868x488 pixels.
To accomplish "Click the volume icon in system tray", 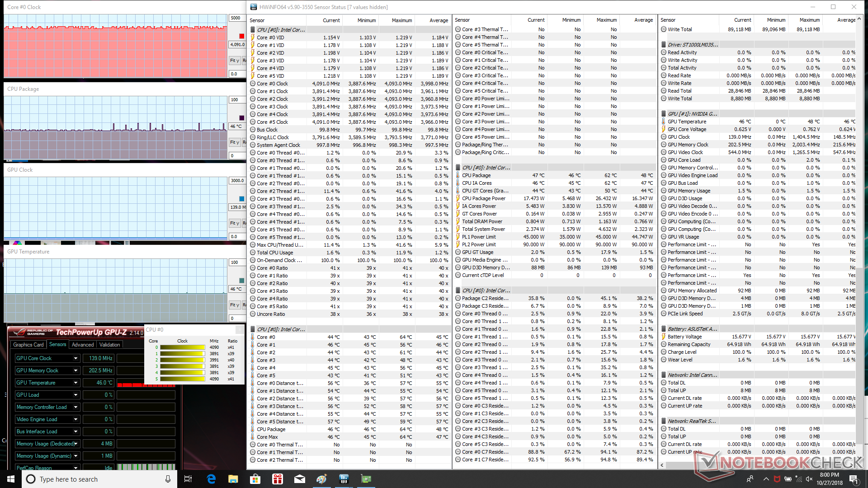I will [x=809, y=479].
